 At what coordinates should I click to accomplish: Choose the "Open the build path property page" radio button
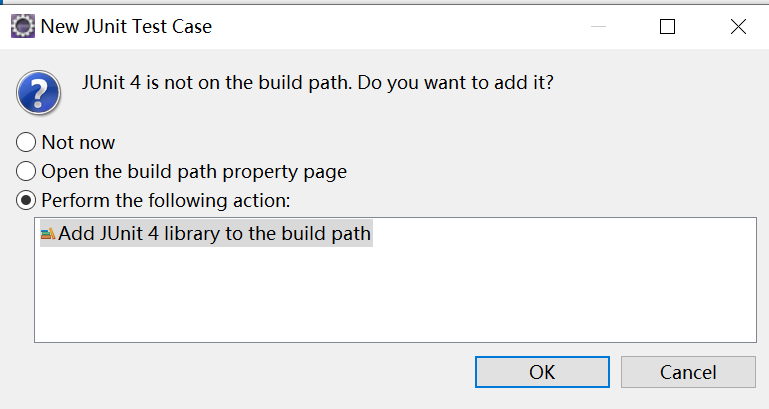[x=27, y=171]
